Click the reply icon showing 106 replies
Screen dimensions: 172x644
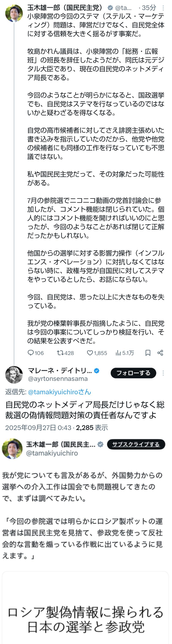[31, 353]
